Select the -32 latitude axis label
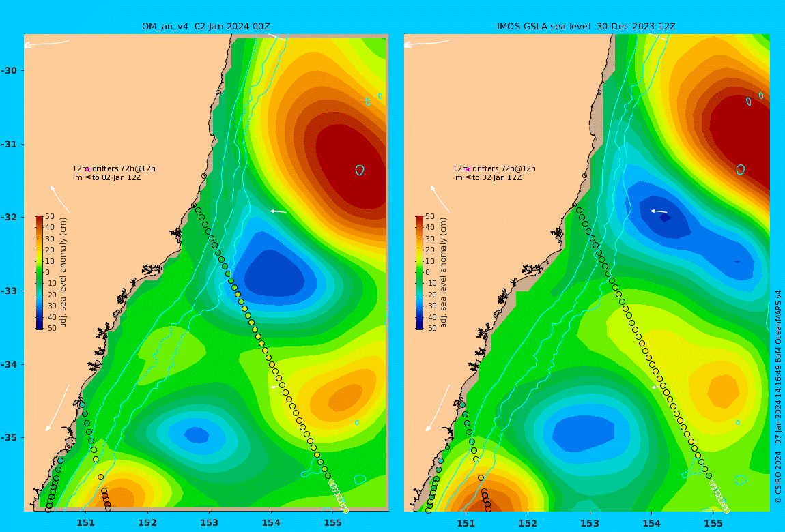 (x=8, y=217)
